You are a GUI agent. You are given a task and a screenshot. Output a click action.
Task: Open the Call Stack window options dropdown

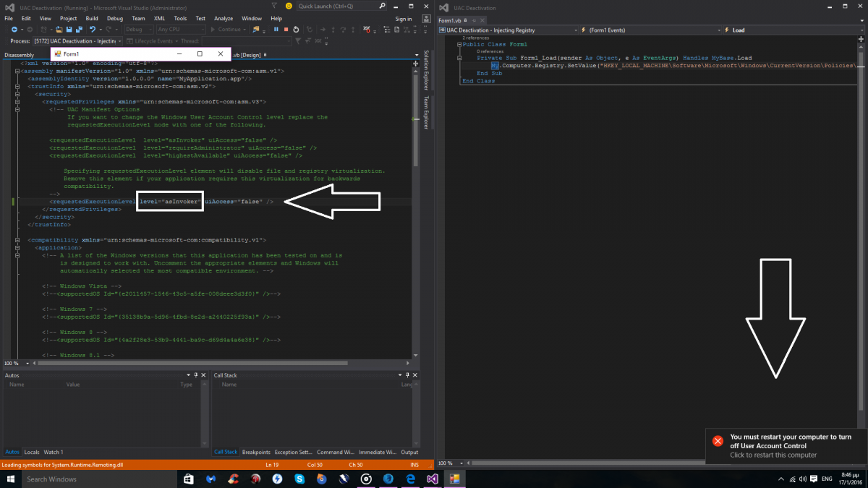pyautogui.click(x=400, y=375)
